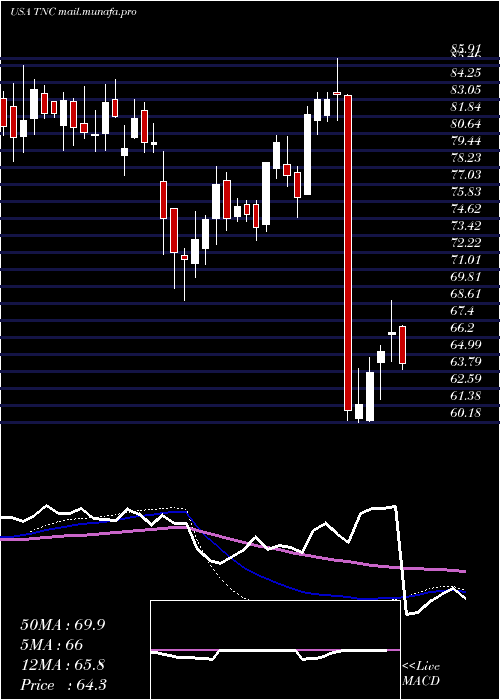Viewport: 500px width, 700px height.
Task: Click the 71.01 price axis label
Action: click(466, 259)
